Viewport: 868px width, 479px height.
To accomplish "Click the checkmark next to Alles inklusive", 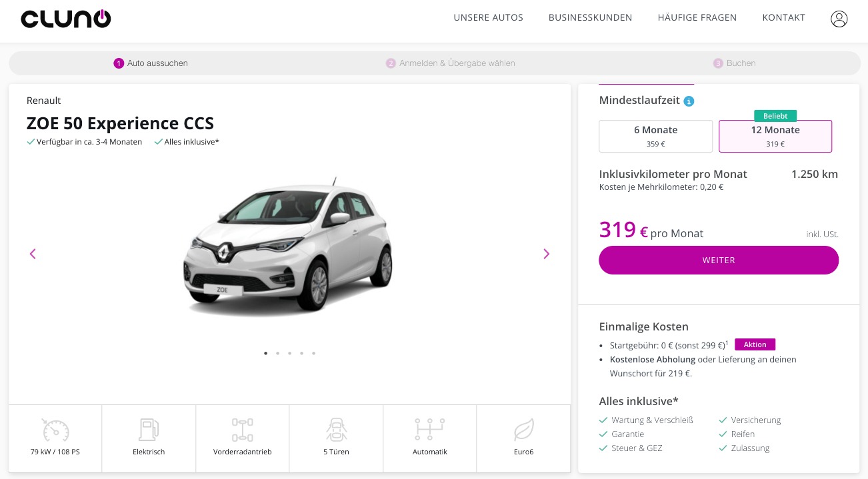I will pyautogui.click(x=159, y=142).
